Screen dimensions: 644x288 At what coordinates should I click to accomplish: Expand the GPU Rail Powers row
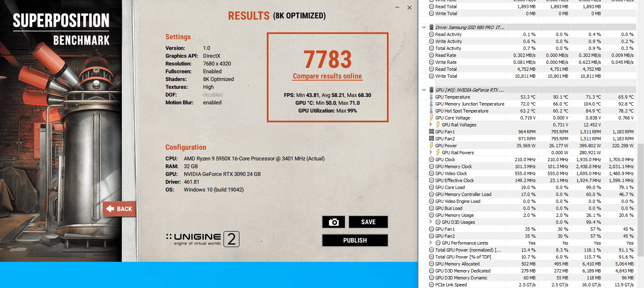click(x=431, y=152)
